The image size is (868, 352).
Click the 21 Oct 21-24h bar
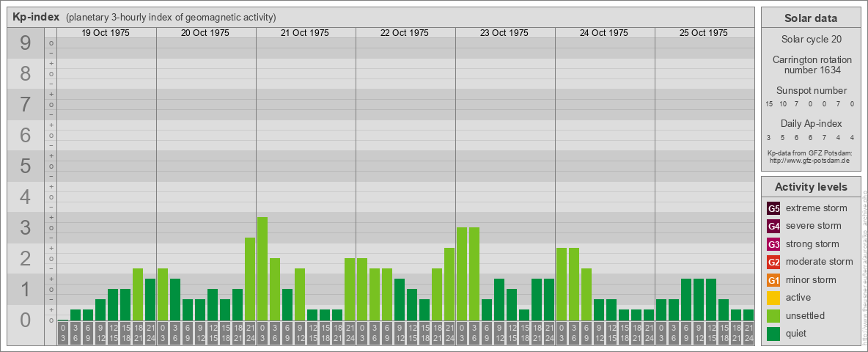pos(349,290)
